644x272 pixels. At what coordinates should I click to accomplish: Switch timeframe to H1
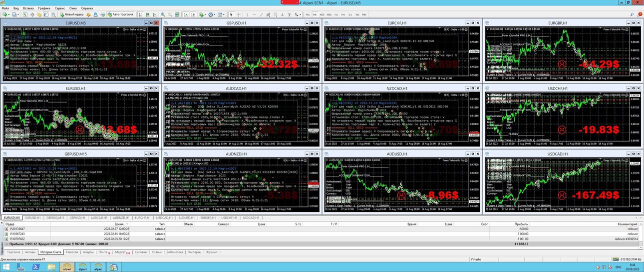(336, 14)
